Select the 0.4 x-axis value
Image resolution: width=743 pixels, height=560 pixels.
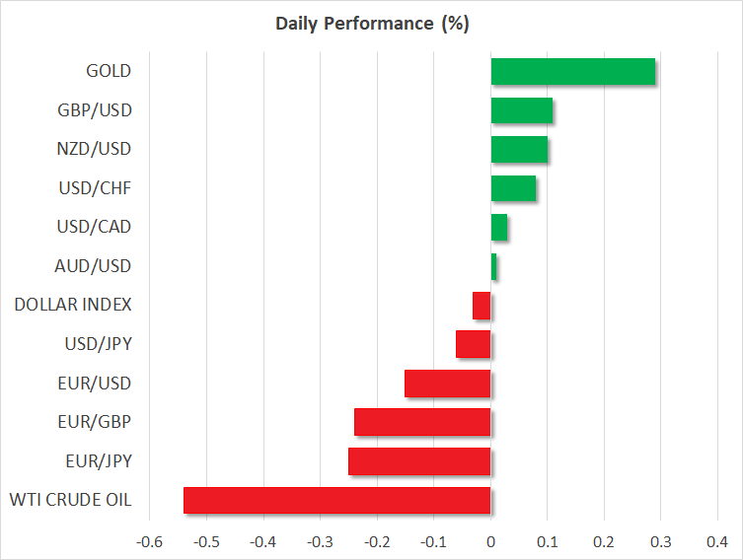click(716, 541)
